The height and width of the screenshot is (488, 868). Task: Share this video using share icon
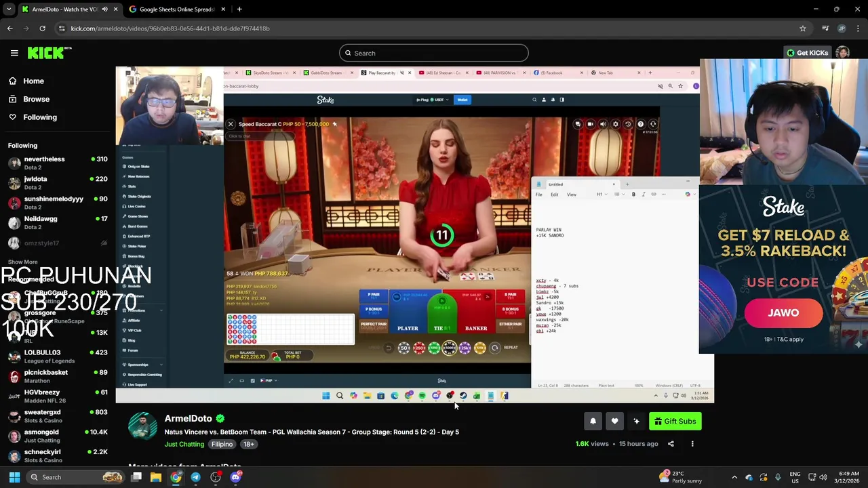pyautogui.click(x=671, y=444)
